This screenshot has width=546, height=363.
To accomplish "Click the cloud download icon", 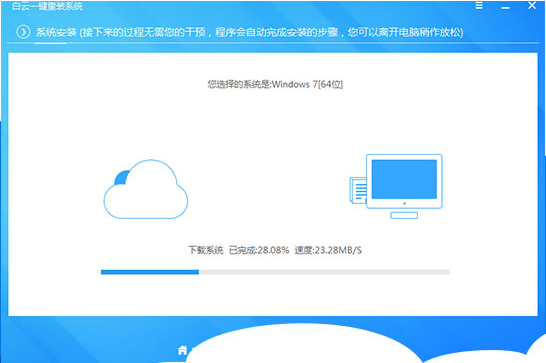I will [146, 189].
